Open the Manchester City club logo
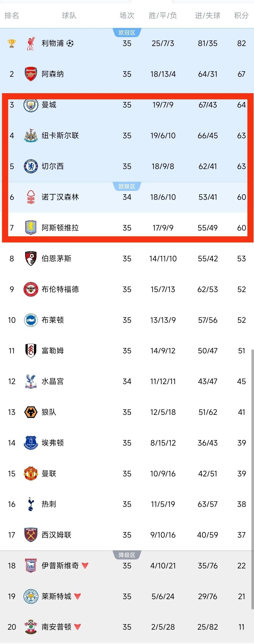The image size is (254, 644). pyautogui.click(x=31, y=106)
